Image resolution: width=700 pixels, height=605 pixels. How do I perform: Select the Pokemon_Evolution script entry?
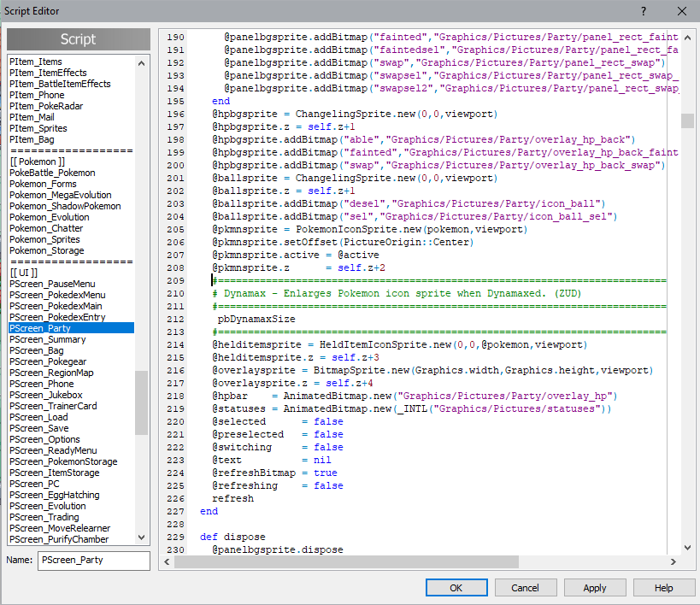click(x=50, y=217)
